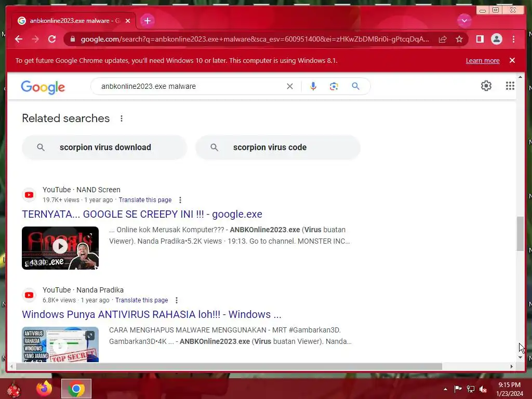
Task: Select "YouTube · NAND Screen" source text
Action: click(x=82, y=190)
